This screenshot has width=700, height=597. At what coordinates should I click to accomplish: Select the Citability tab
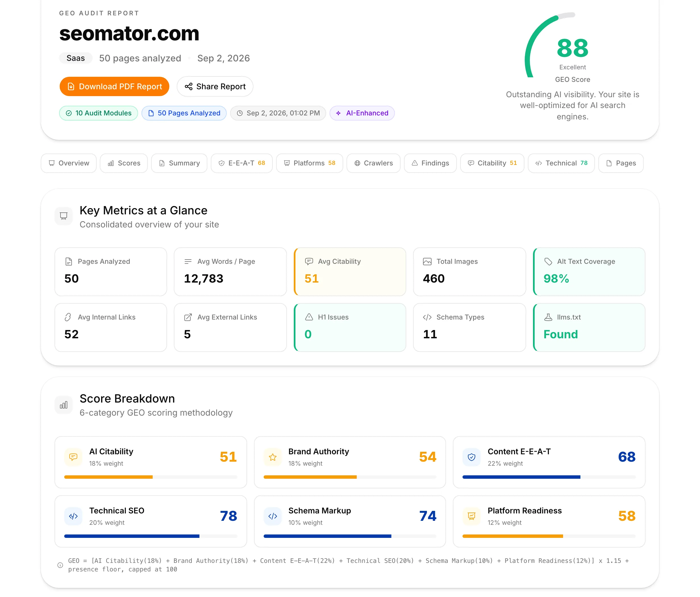point(492,163)
